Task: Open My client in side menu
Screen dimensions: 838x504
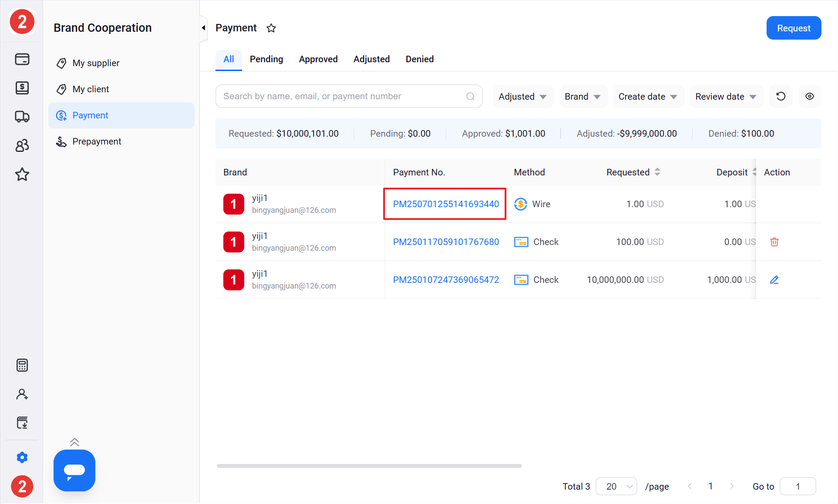Action: [x=121, y=89]
